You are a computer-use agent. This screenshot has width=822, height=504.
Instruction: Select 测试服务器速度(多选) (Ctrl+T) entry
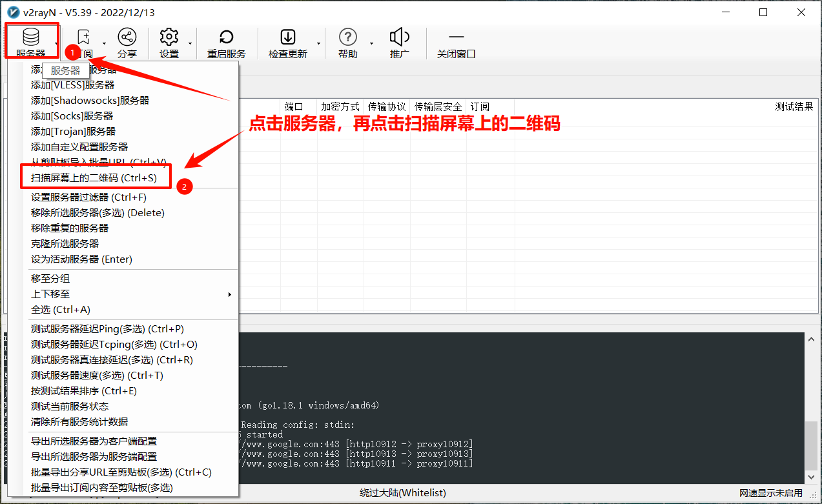(x=97, y=375)
